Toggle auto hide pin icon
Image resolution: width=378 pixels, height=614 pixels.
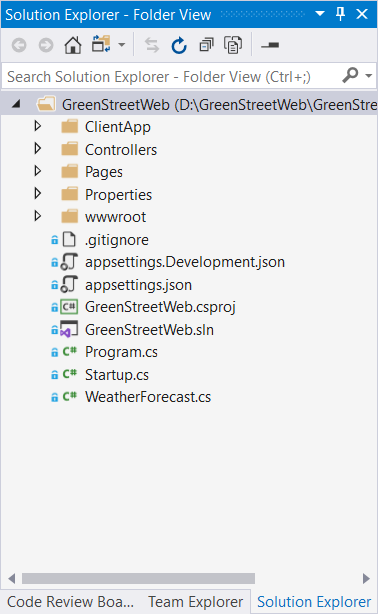(x=340, y=14)
